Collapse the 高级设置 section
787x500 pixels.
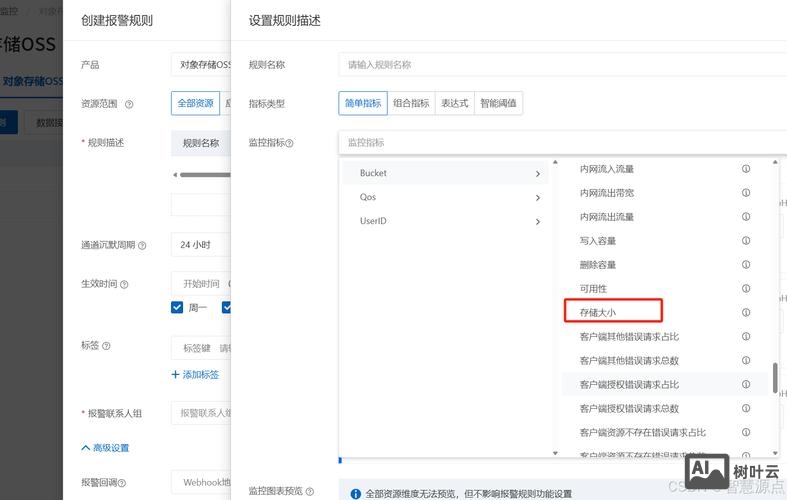105,448
